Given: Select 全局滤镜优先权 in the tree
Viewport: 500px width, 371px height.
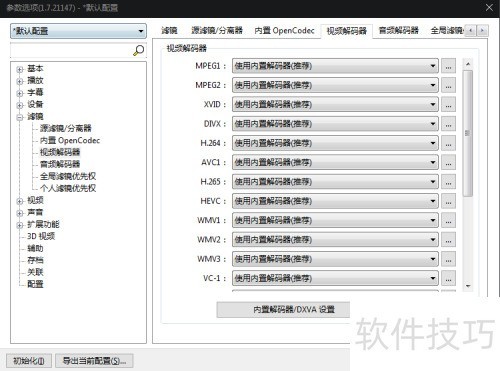Looking at the screenshot, I should (68, 176).
